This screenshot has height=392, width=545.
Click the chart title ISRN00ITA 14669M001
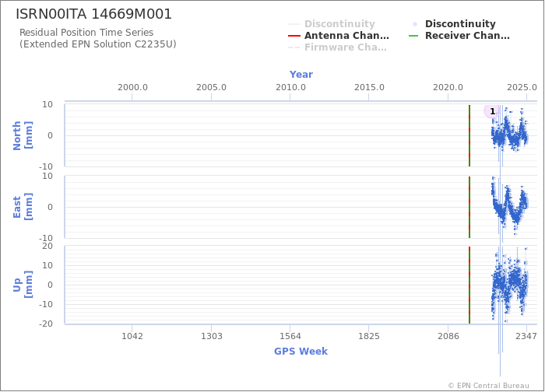tap(94, 14)
